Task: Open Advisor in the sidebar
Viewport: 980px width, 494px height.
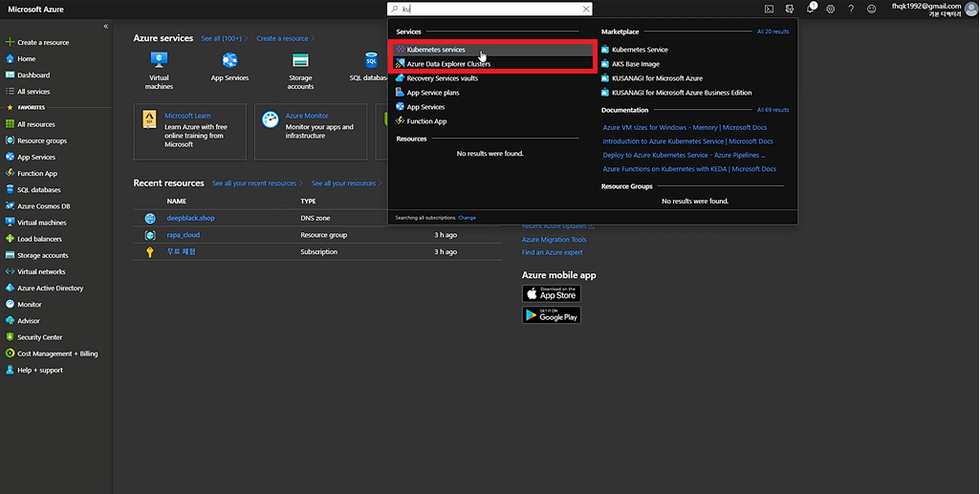Action: click(23, 321)
